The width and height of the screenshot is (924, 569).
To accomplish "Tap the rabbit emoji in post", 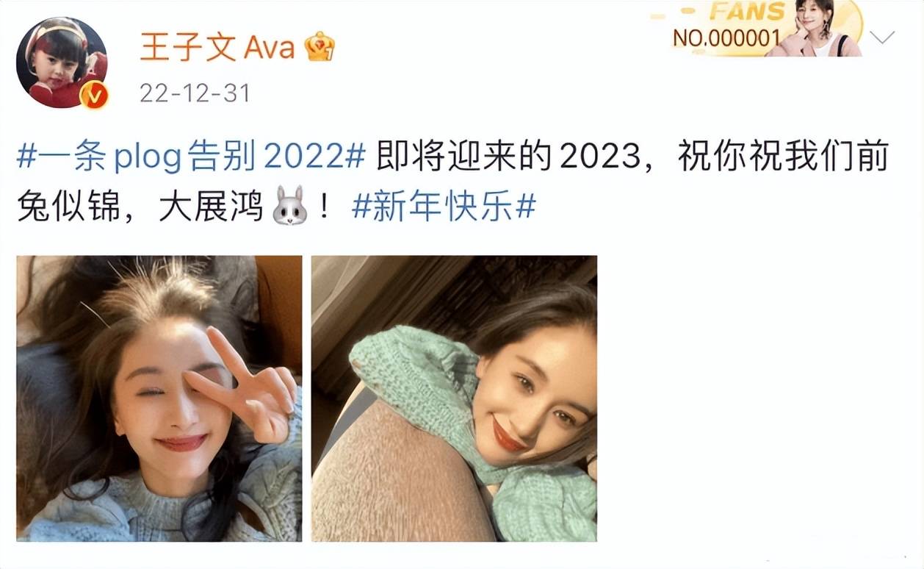I will (x=289, y=207).
